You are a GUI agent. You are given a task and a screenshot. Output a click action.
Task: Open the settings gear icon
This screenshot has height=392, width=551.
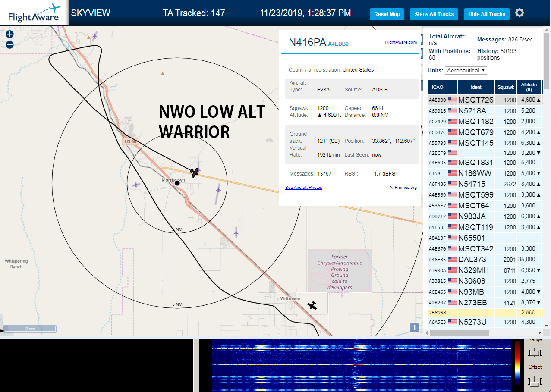(x=520, y=13)
